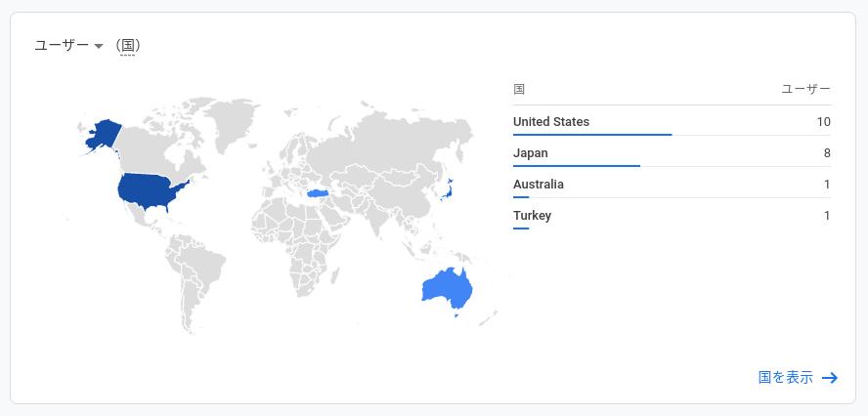Select the Australia row in table
Image resolution: width=868 pixels, height=416 pixels.
[672, 185]
